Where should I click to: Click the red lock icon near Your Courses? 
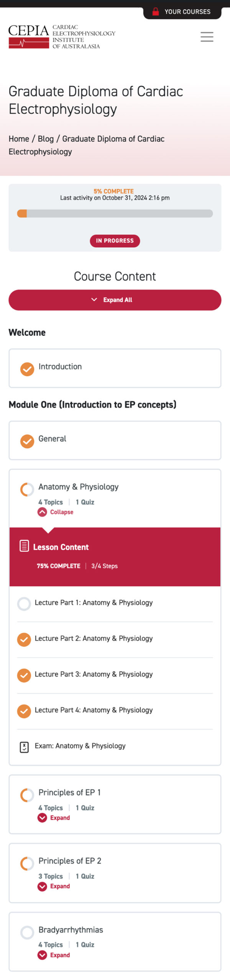[156, 11]
